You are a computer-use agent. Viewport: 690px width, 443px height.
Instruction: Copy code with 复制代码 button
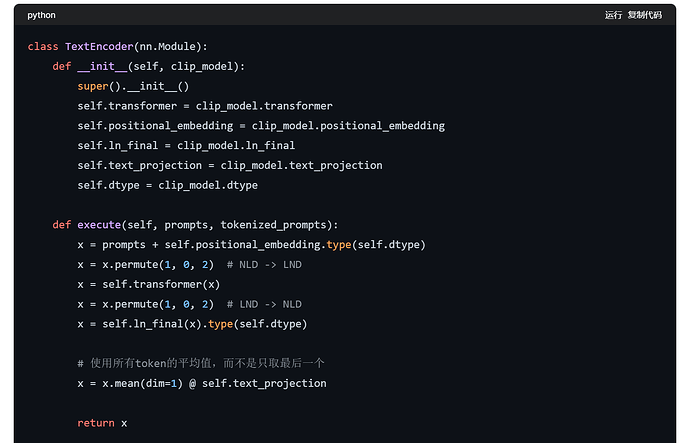coord(645,15)
